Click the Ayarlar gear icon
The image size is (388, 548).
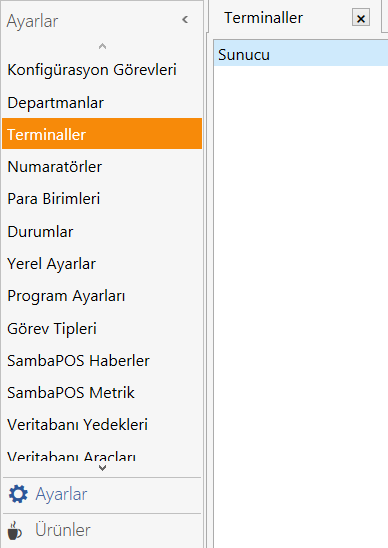[x=18, y=494]
